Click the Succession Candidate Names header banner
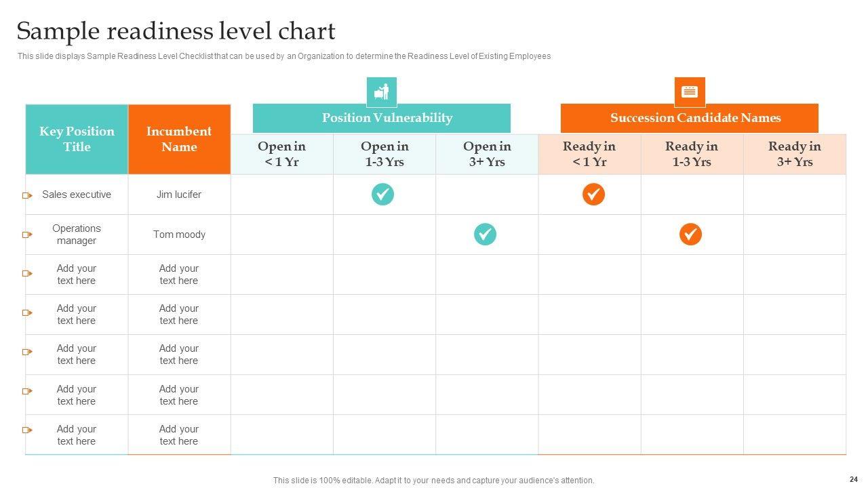The width and height of the screenshot is (868, 488). 689,118
